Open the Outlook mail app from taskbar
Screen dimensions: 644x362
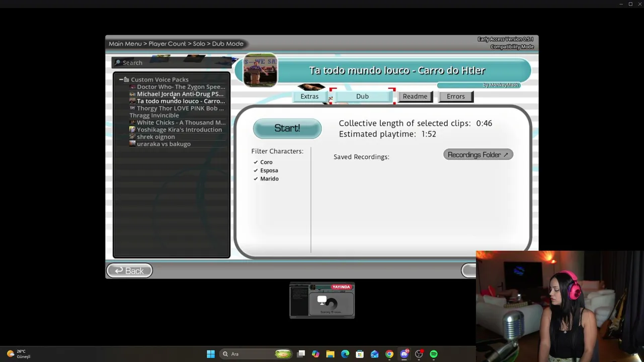tap(374, 354)
